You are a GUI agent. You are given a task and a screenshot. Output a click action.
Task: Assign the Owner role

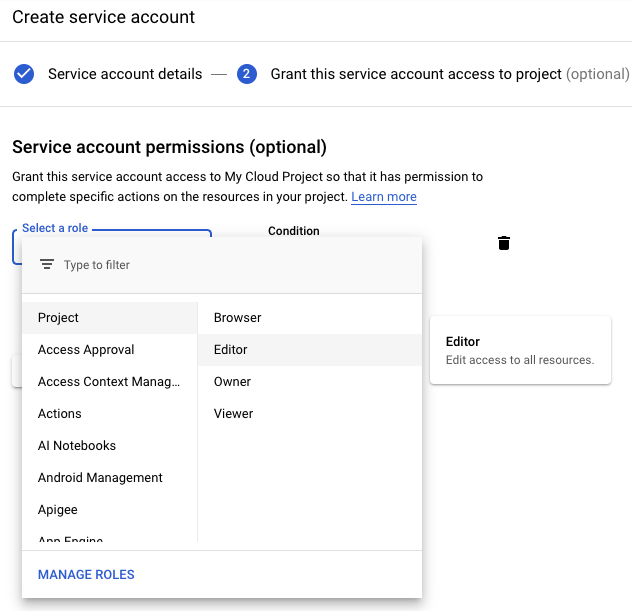pyautogui.click(x=232, y=382)
